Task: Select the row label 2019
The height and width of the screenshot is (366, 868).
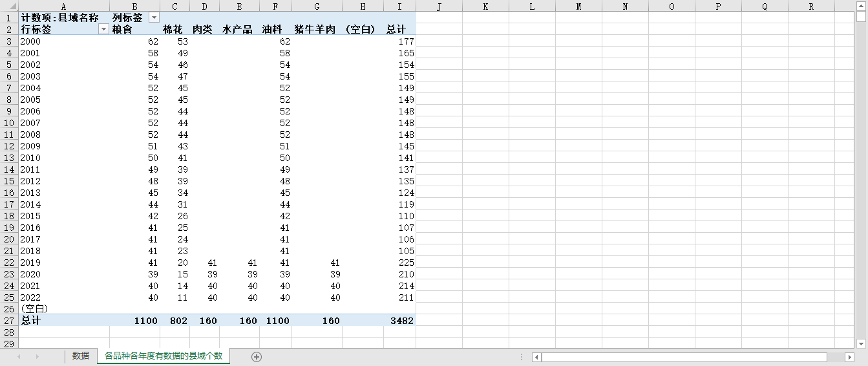Action: click(63, 262)
